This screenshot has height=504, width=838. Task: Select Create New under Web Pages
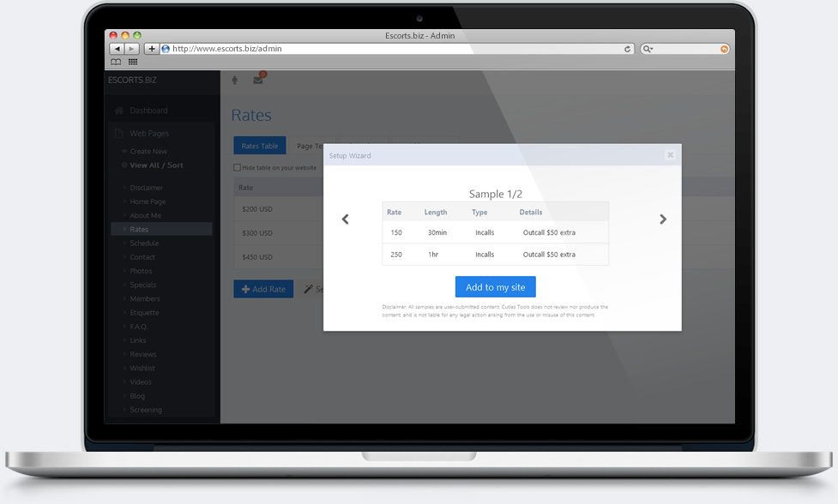pos(148,151)
